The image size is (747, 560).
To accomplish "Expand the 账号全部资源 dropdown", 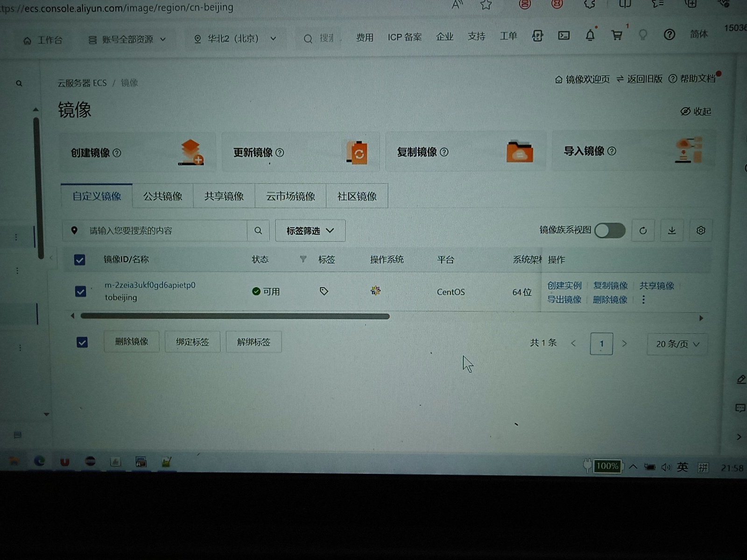I will tap(127, 40).
